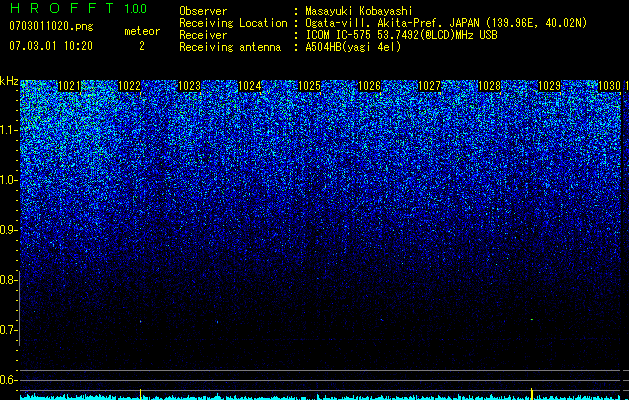Screen dimensions: 629x400
Task: Click the kHz axis unit label
Action: (x=9, y=81)
